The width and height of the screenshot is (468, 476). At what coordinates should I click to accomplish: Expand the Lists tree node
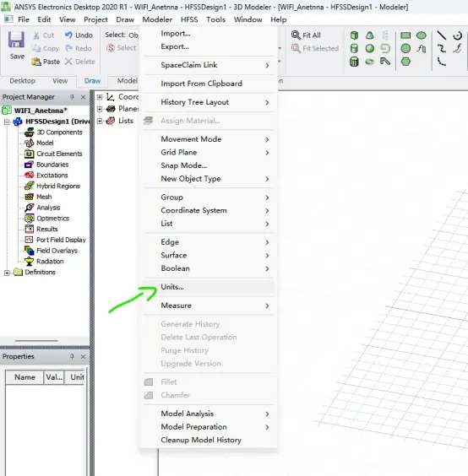tap(100, 121)
